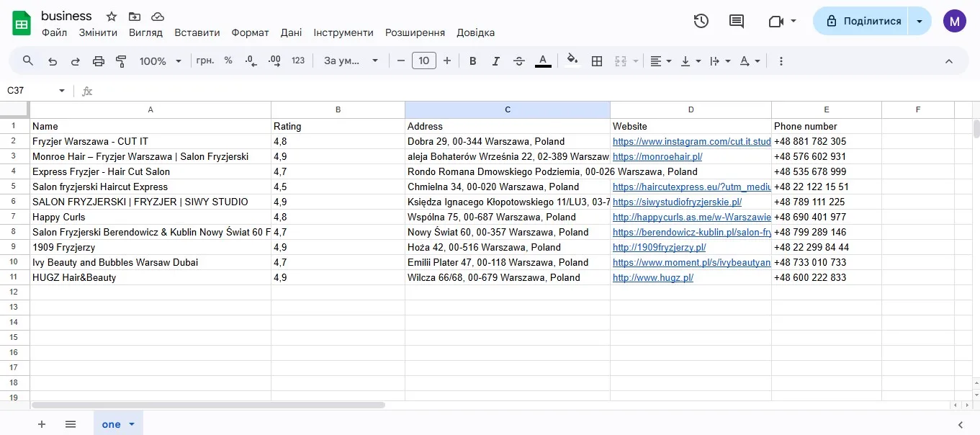
Task: Open the borders tool
Action: 597,61
